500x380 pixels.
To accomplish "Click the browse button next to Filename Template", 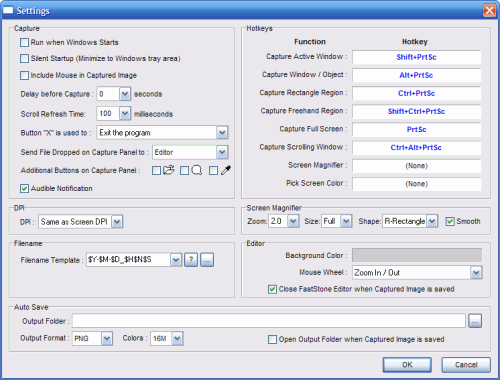I will (x=207, y=260).
